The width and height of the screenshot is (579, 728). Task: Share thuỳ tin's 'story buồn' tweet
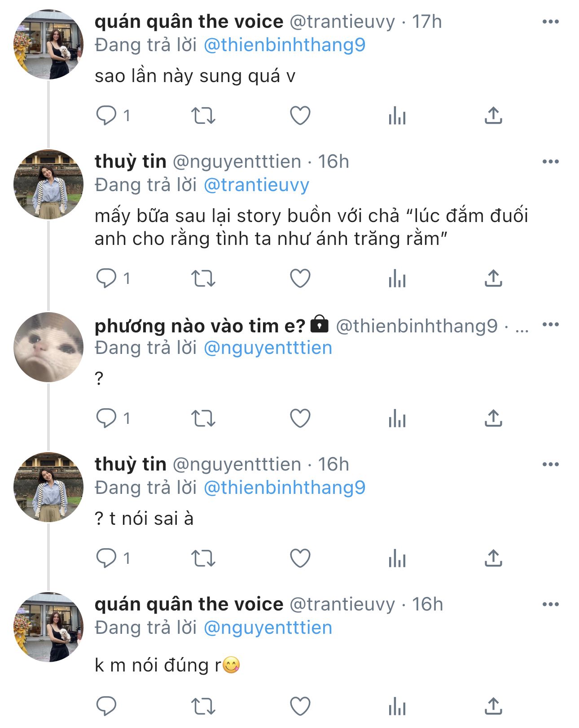click(493, 279)
